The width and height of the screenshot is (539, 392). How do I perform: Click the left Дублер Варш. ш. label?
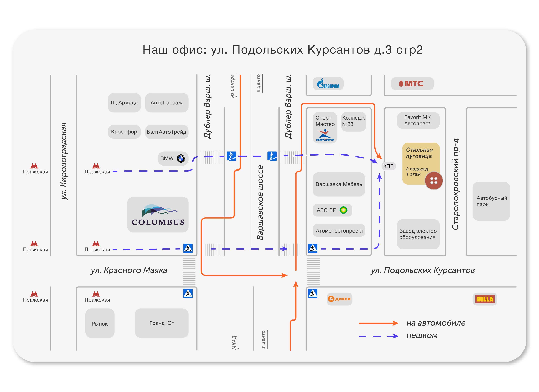(207, 107)
